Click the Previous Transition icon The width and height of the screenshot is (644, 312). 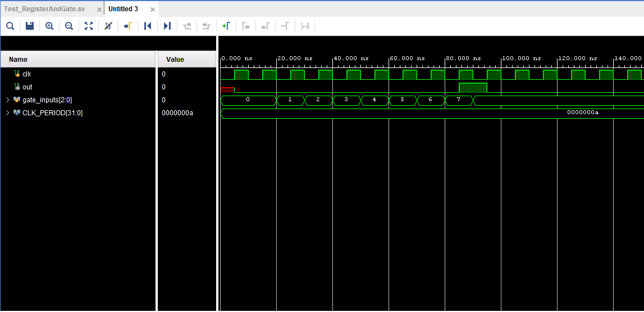[x=187, y=26]
